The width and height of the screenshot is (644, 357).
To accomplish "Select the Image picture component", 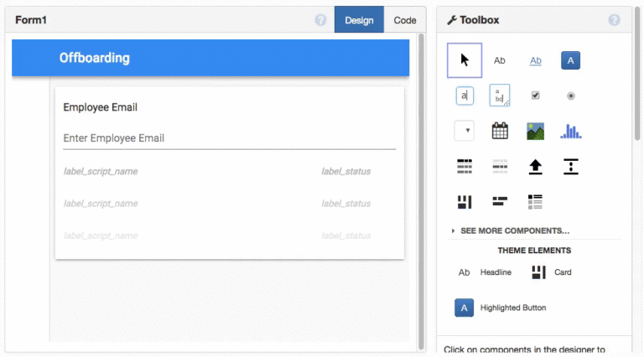I will pos(535,131).
